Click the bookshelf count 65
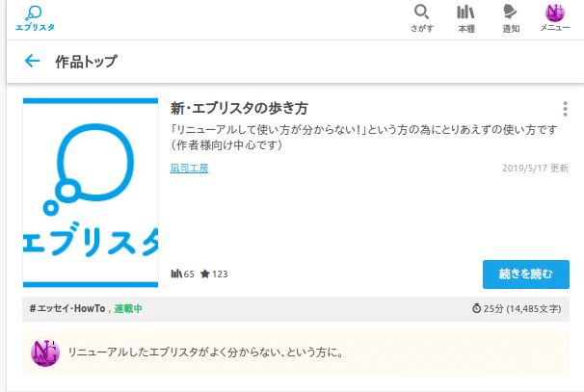The height and width of the screenshot is (392, 584). tap(182, 274)
